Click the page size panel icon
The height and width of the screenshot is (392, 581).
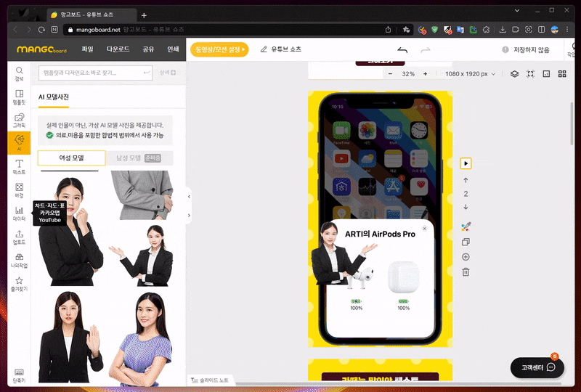tap(546, 74)
